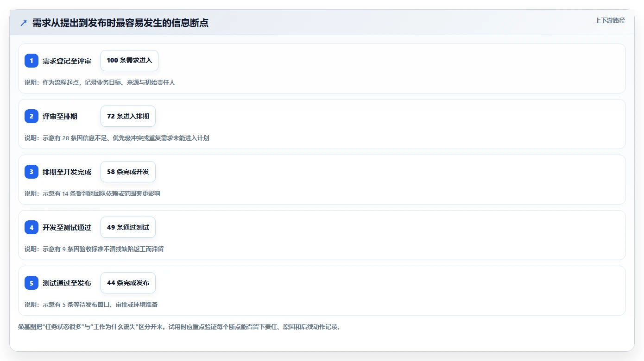This screenshot has width=644, height=361.
Task: Select the '100 条需求进入' chip
Action: [129, 61]
